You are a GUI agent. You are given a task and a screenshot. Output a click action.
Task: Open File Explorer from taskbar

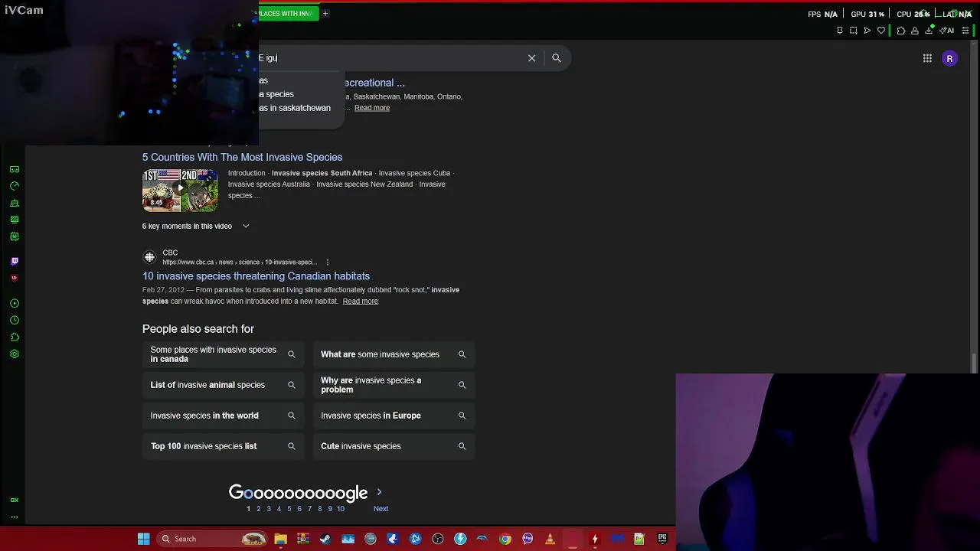(x=281, y=539)
